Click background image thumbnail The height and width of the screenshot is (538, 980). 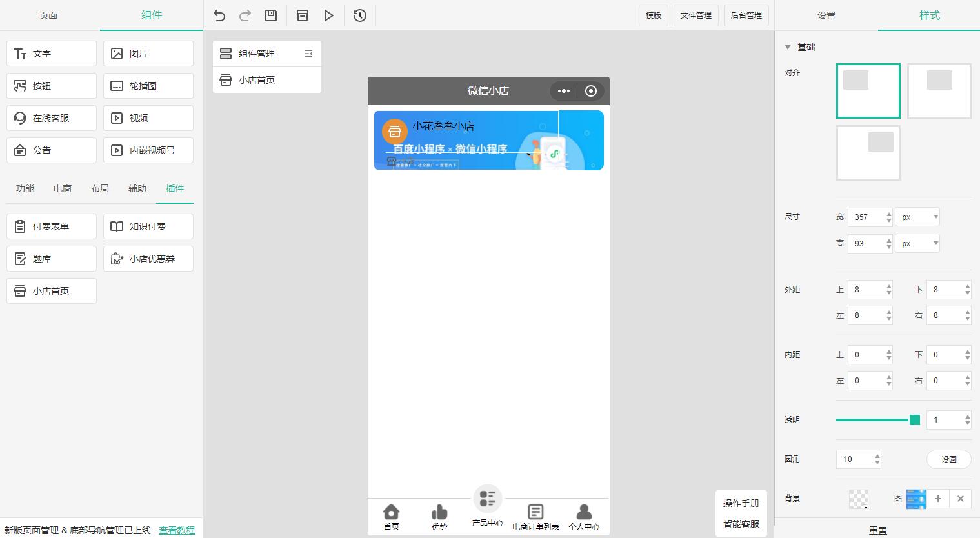[916, 499]
